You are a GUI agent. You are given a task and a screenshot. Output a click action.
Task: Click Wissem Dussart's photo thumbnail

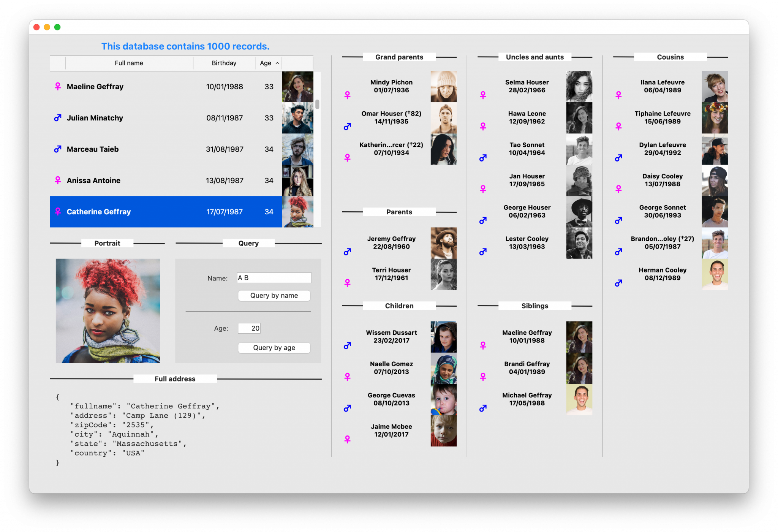tap(444, 337)
